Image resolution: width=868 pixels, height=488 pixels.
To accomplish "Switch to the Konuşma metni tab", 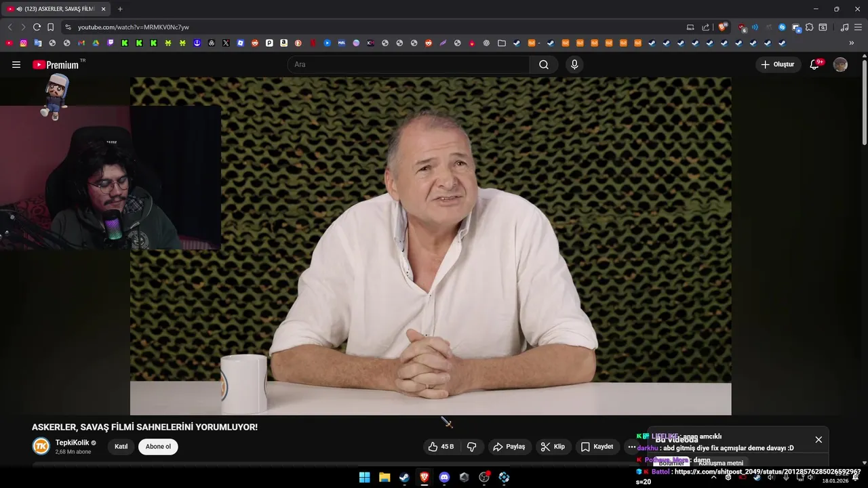I will (x=721, y=464).
